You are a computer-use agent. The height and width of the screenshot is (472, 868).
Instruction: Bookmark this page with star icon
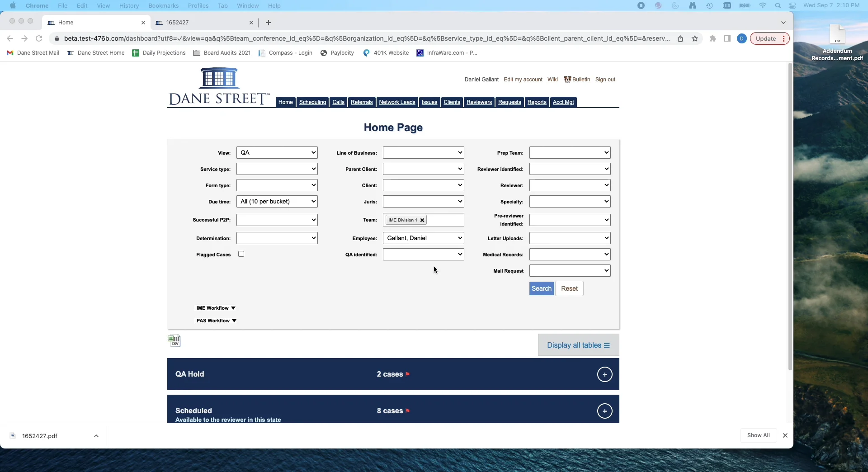tap(695, 38)
